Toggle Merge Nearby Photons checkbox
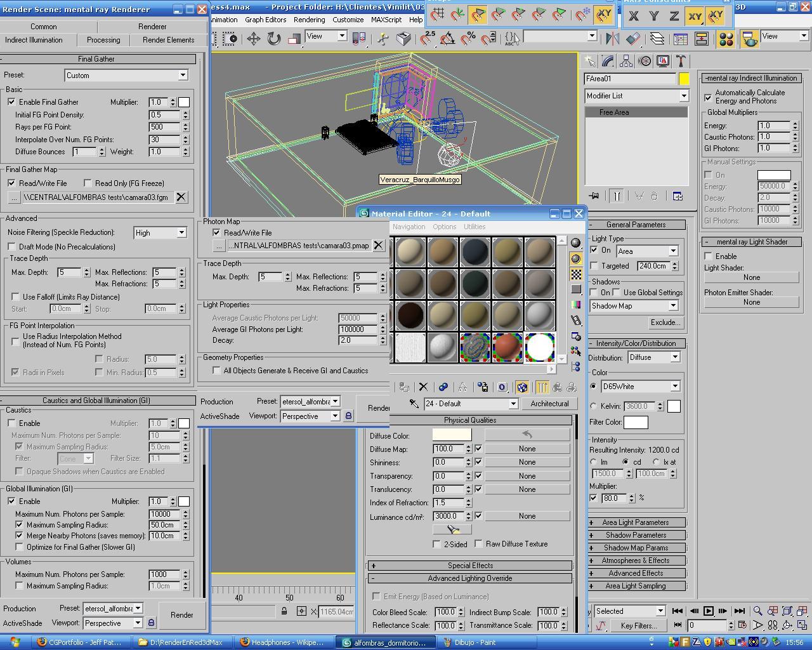This screenshot has width=812, height=650. click(19, 536)
